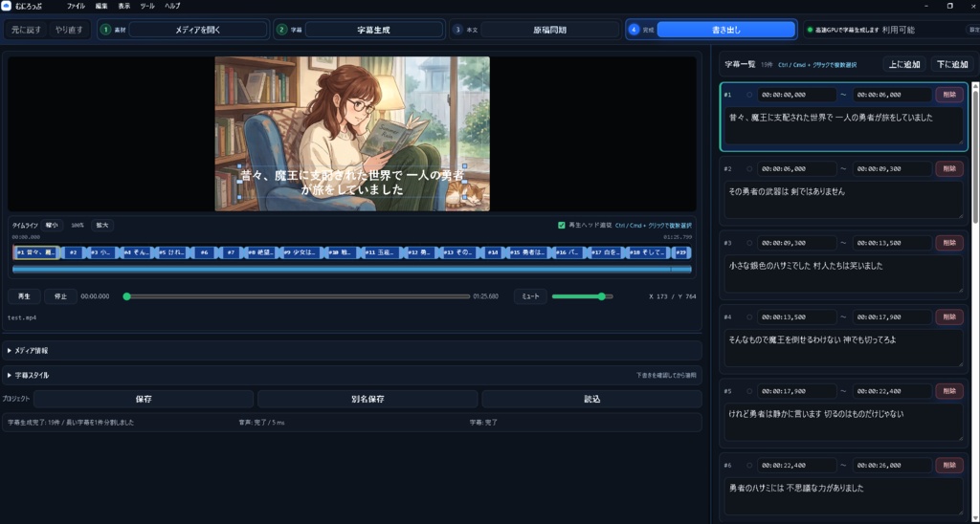The image size is (980, 524).
Task: Expand the 字幕スタイル section
Action: [352, 376]
